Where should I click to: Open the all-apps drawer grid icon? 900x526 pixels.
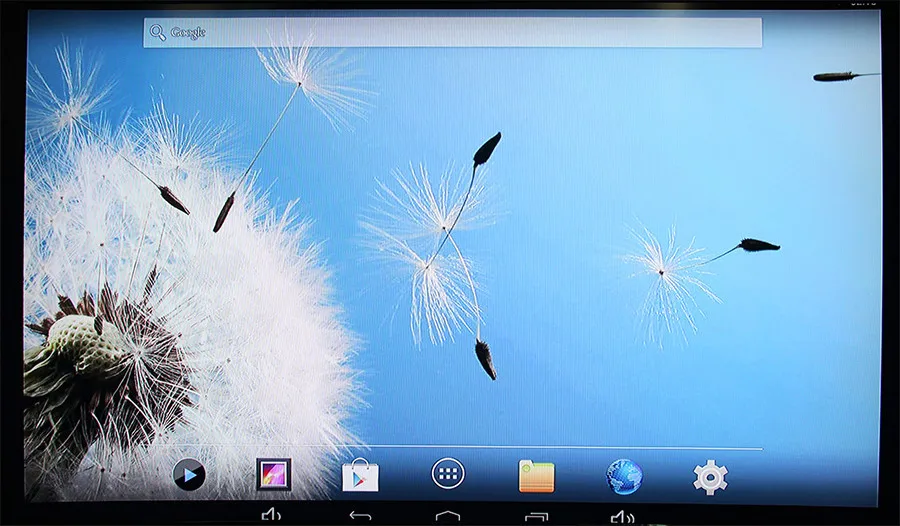pos(448,474)
